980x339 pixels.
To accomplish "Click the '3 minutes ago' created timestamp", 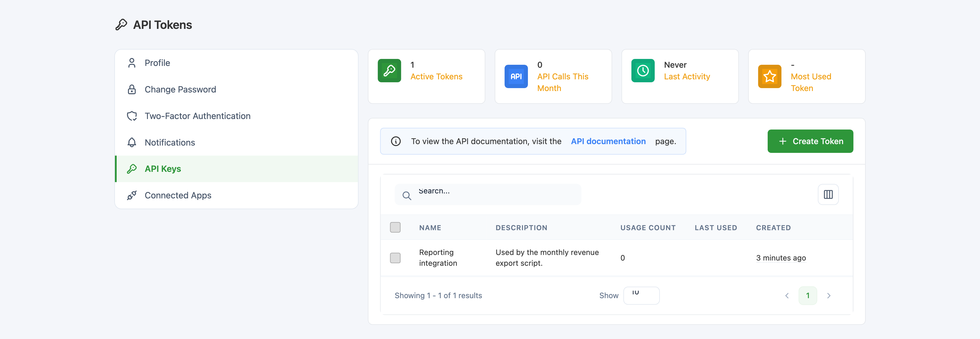I will pyautogui.click(x=781, y=258).
